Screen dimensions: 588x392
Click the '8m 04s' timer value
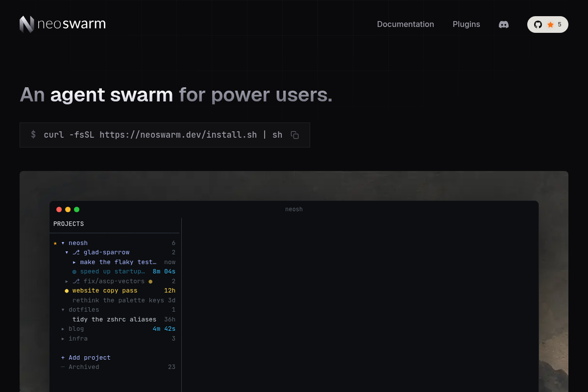(164, 271)
